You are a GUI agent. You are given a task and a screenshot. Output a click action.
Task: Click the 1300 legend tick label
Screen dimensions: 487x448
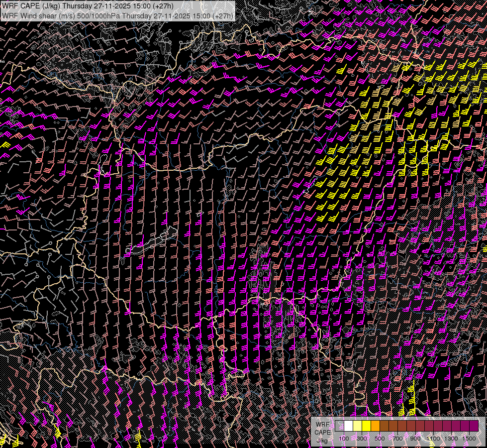(451, 439)
